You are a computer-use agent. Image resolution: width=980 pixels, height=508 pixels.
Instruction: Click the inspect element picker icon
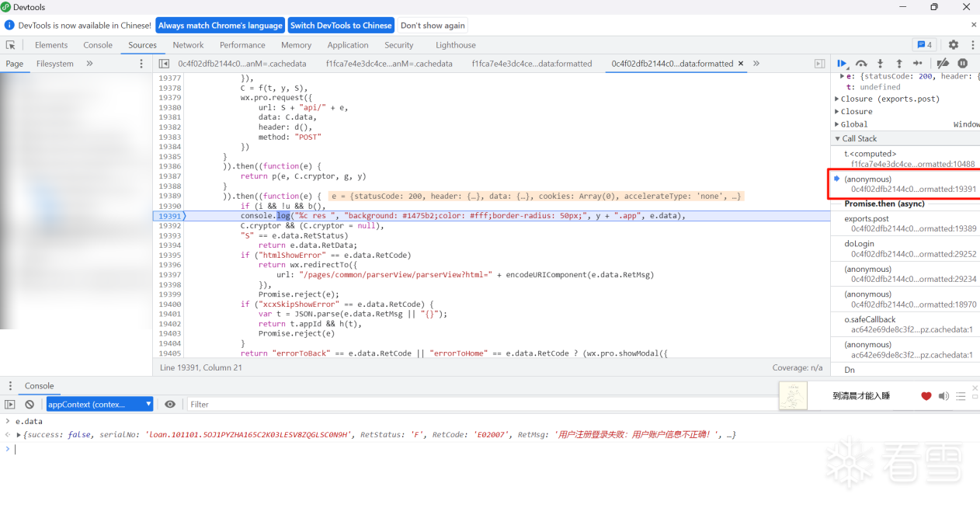11,45
